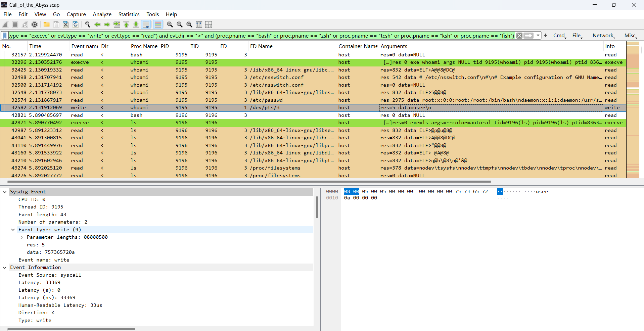Open the Misc filter button dropdown
This screenshot has width=644, height=331.
point(631,36)
